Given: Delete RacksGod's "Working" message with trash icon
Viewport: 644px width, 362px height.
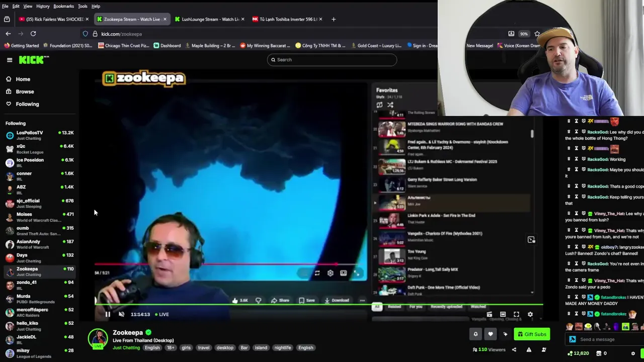Looking at the screenshot, I should (x=569, y=159).
